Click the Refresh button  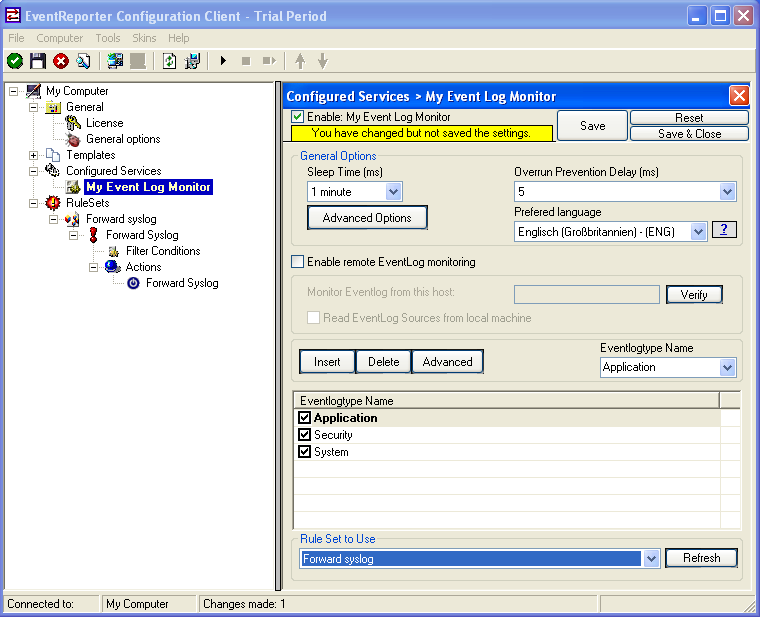coord(701,558)
